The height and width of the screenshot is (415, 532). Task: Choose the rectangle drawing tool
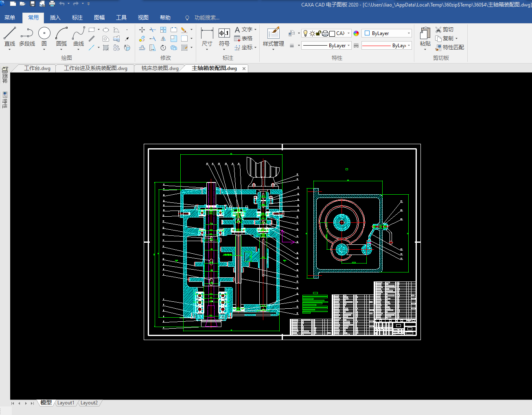point(92,30)
